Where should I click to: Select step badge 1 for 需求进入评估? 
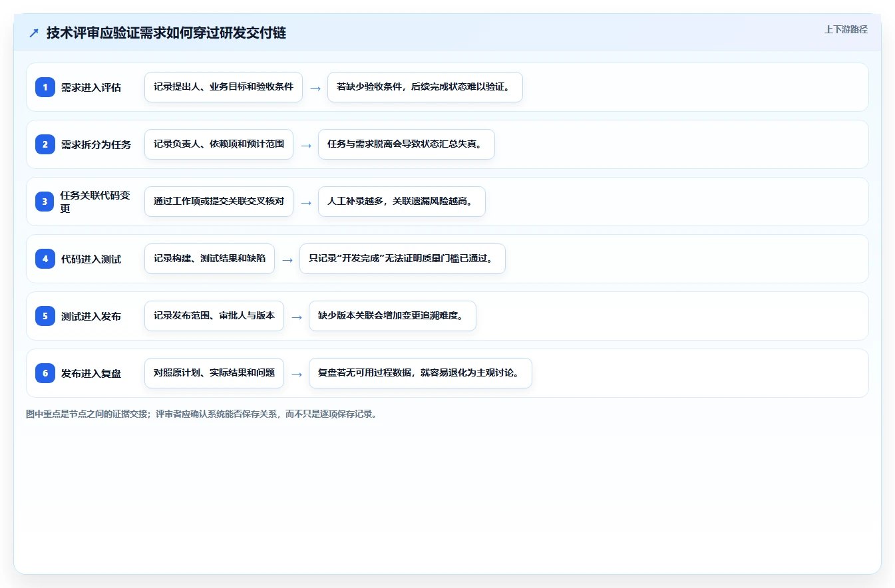[x=45, y=87]
